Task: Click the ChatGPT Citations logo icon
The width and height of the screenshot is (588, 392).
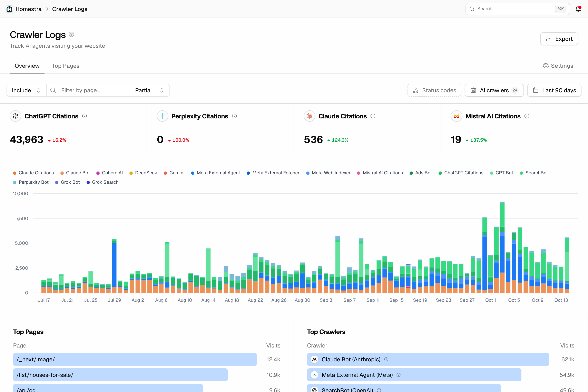Action: pos(16,116)
